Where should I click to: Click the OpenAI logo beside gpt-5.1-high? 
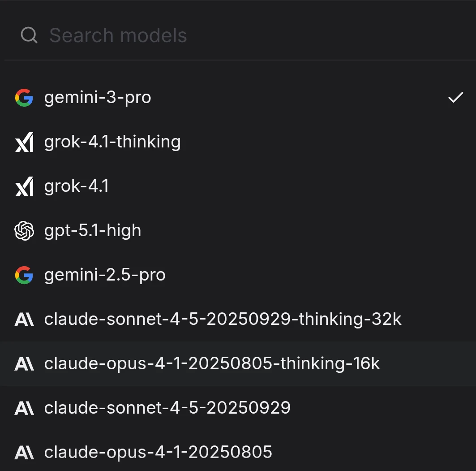pyautogui.click(x=24, y=231)
